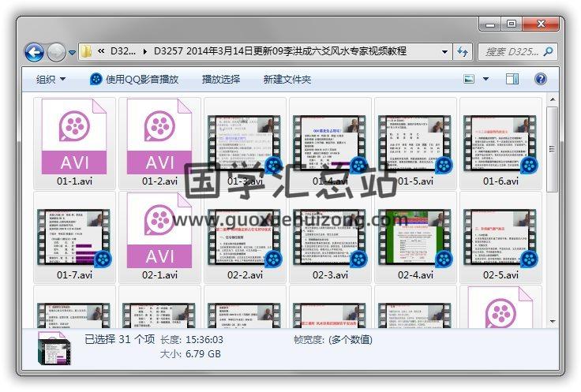Toggle the preview pane icon

(x=512, y=79)
